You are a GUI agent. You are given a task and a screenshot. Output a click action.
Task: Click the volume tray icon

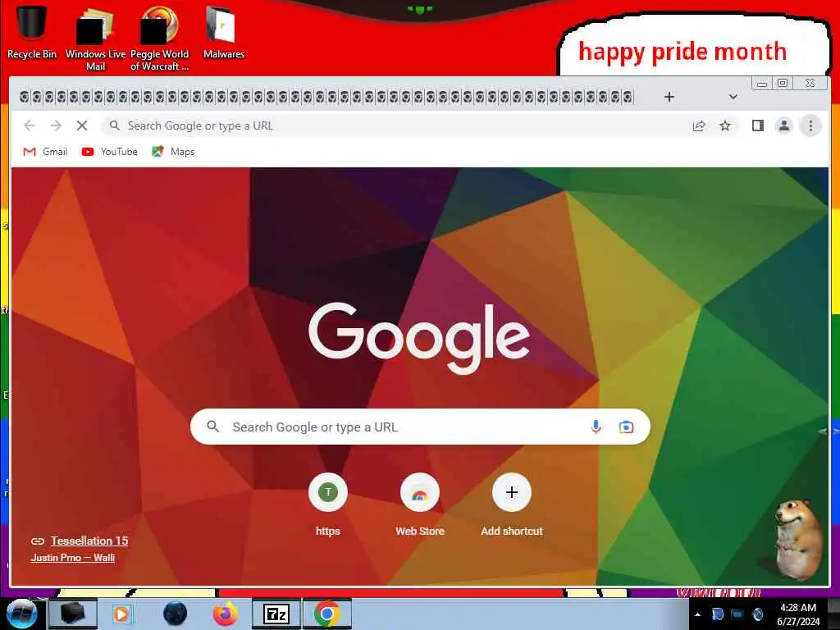tap(757, 615)
